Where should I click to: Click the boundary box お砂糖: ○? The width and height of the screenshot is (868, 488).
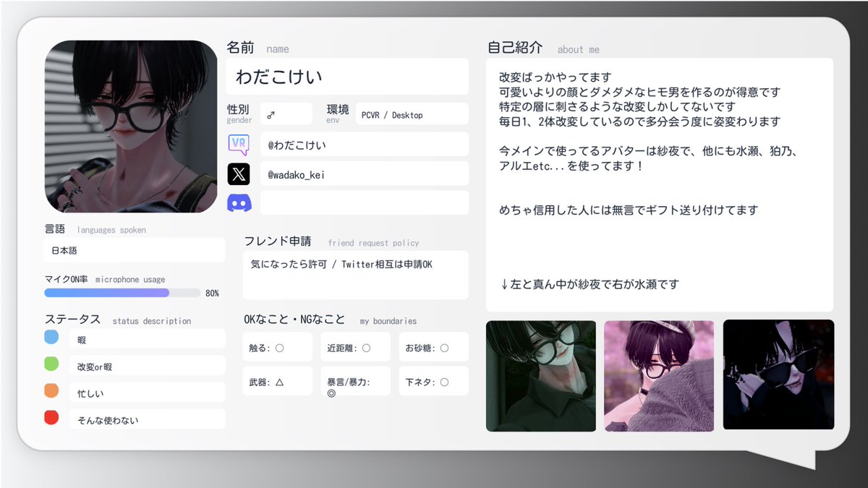coord(433,347)
